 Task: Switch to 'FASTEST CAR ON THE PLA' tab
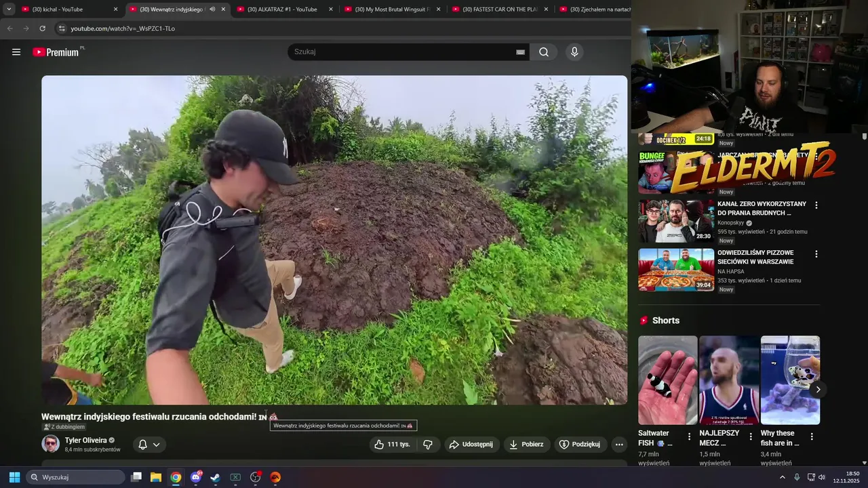pos(502,9)
